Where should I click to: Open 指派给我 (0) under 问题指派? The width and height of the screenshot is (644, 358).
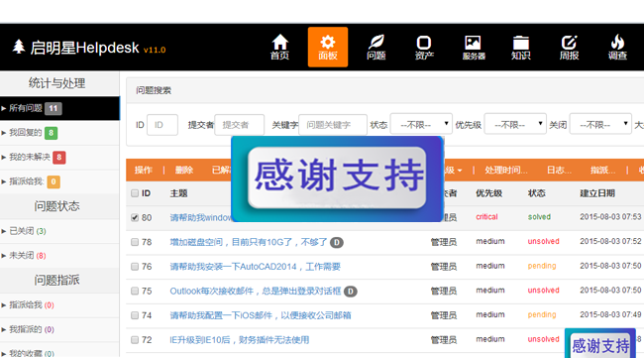coord(32,305)
